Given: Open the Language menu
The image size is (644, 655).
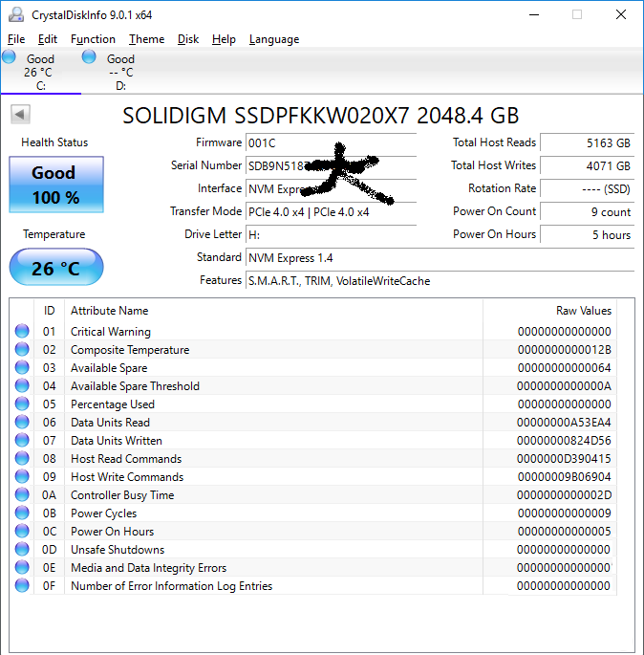Looking at the screenshot, I should [x=274, y=39].
